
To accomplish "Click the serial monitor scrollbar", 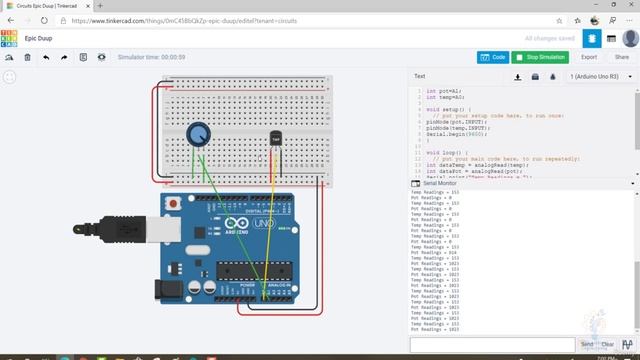I will coord(637,294).
